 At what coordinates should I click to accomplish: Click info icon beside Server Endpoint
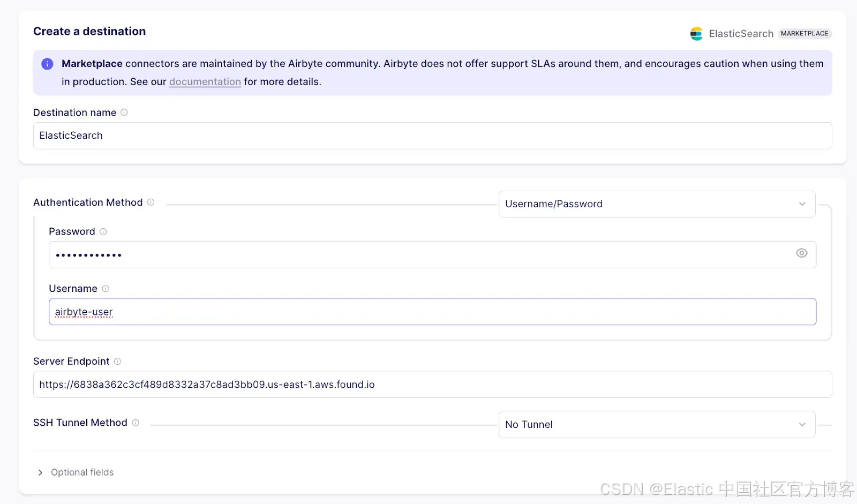(117, 362)
